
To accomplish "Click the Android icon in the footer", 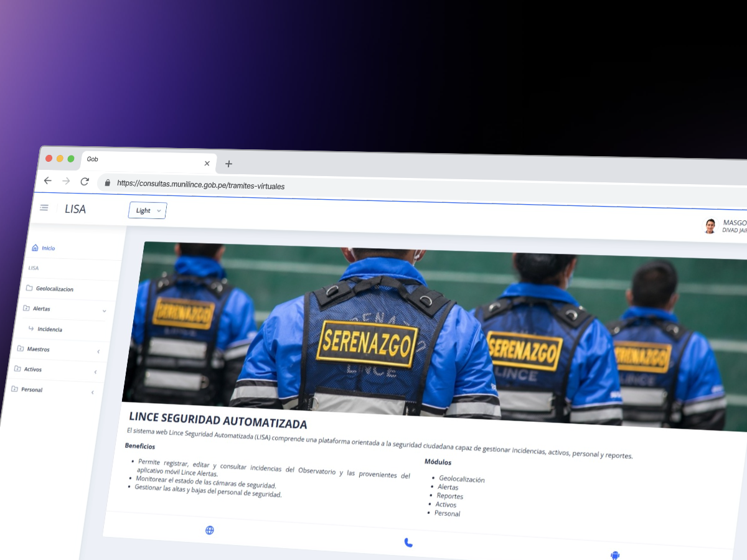I will (x=615, y=555).
